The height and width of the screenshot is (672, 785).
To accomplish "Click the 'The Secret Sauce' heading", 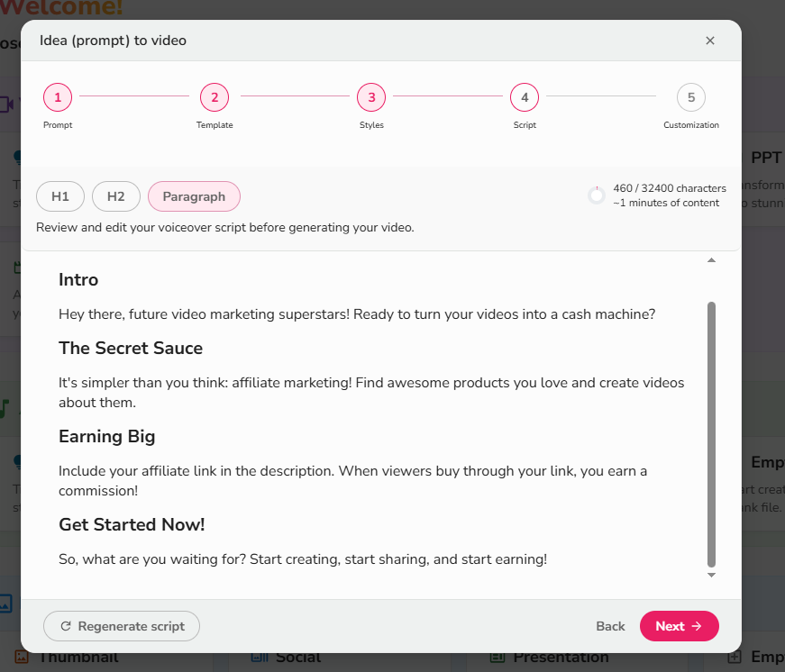I will coord(131,349).
